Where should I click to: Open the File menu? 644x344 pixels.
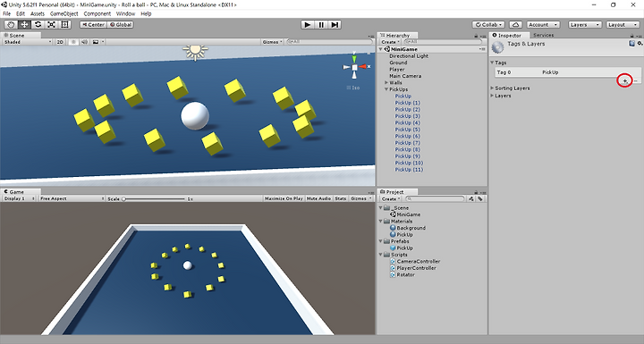pos(7,13)
